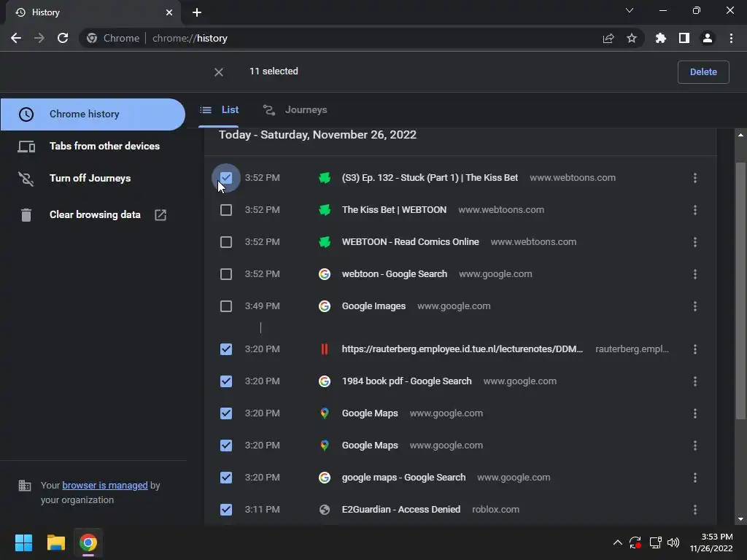Open more actions for webtoon Google Search
Image resolution: width=747 pixels, height=560 pixels.
[694, 274]
